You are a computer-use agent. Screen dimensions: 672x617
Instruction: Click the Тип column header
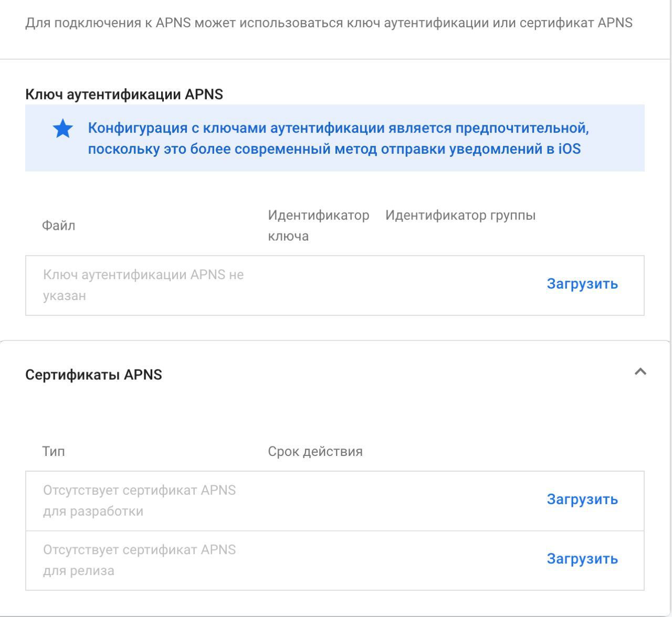54,452
